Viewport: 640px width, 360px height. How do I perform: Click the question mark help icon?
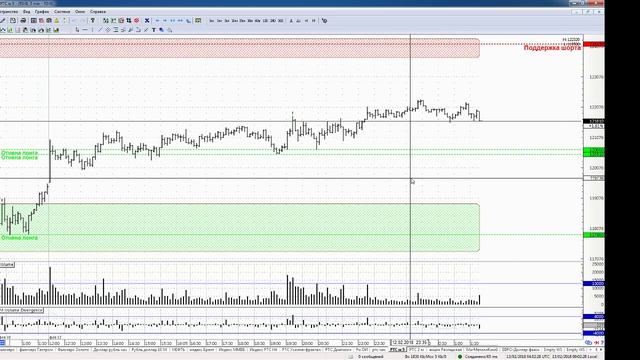coord(93,20)
